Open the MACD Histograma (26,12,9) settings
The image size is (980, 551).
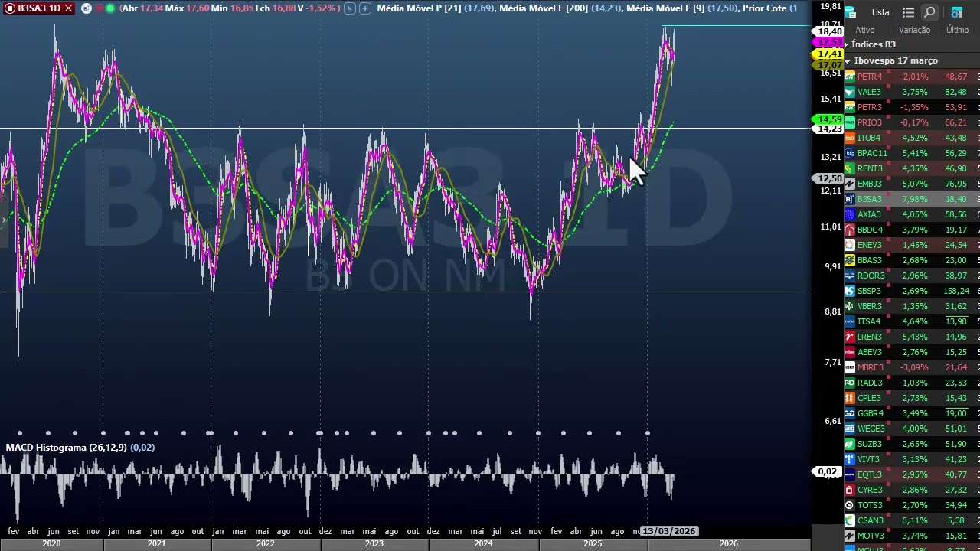(80, 447)
